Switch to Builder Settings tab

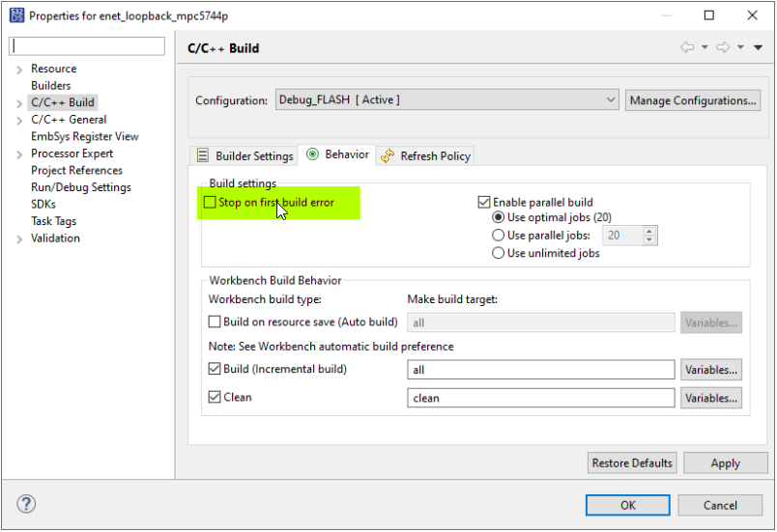[245, 155]
